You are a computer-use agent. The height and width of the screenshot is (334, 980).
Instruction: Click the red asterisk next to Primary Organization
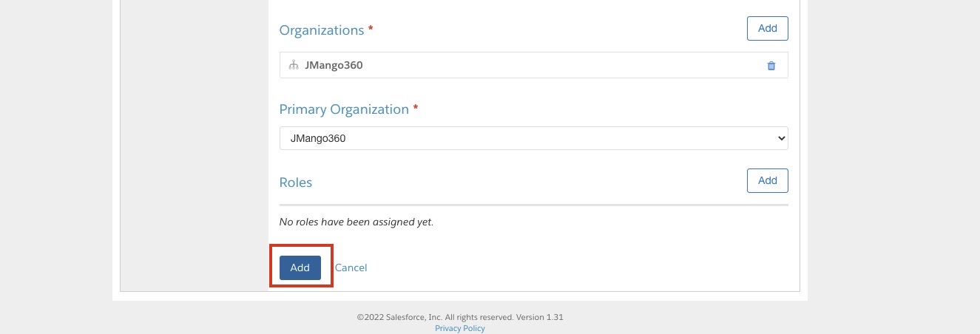point(416,109)
